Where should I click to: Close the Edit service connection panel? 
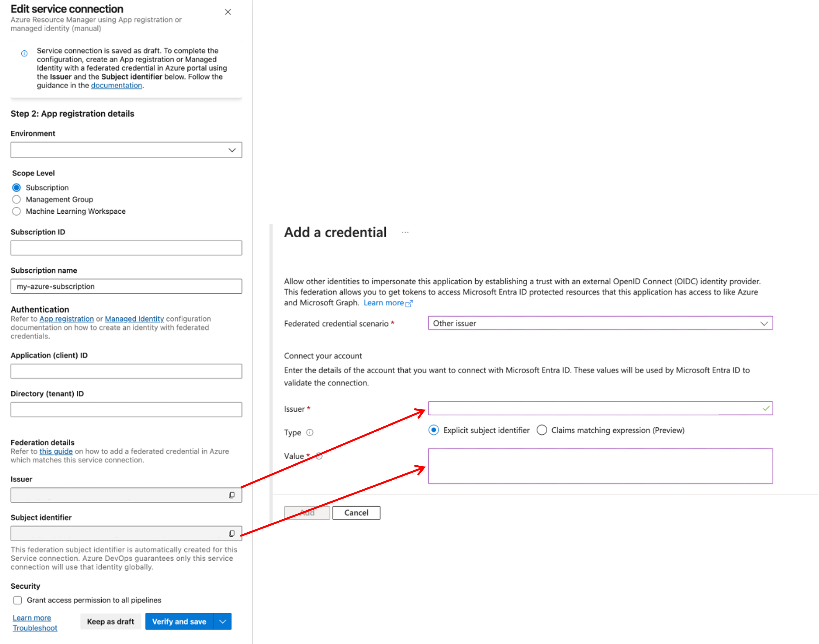tap(228, 12)
